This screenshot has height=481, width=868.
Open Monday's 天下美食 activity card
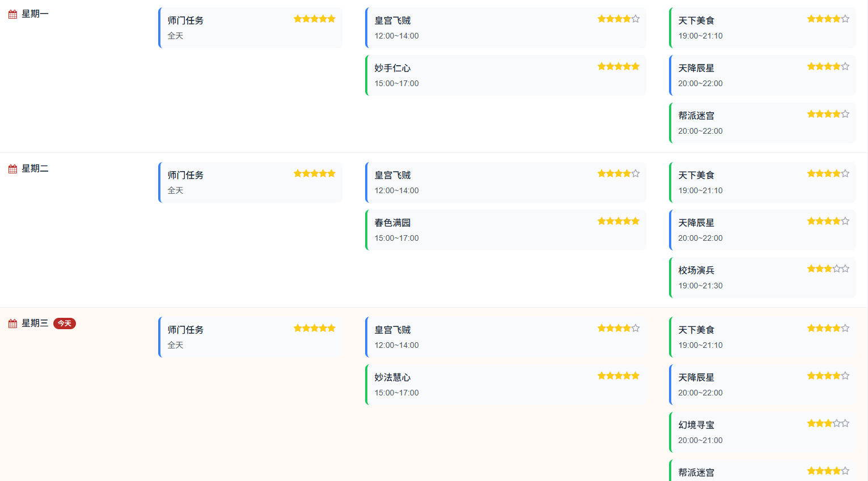tap(763, 28)
